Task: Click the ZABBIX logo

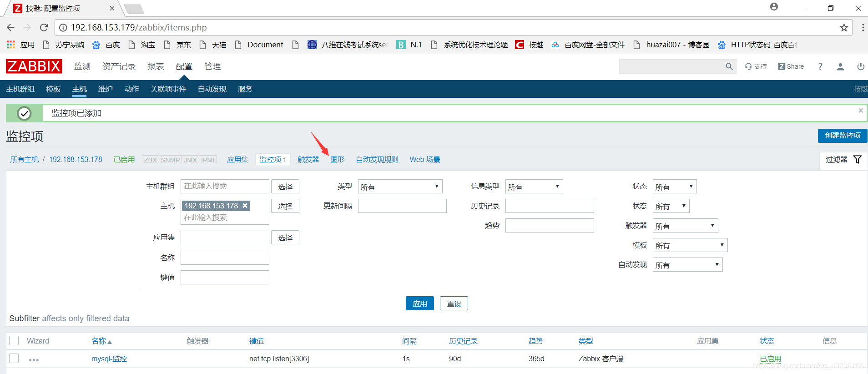Action: coord(34,66)
